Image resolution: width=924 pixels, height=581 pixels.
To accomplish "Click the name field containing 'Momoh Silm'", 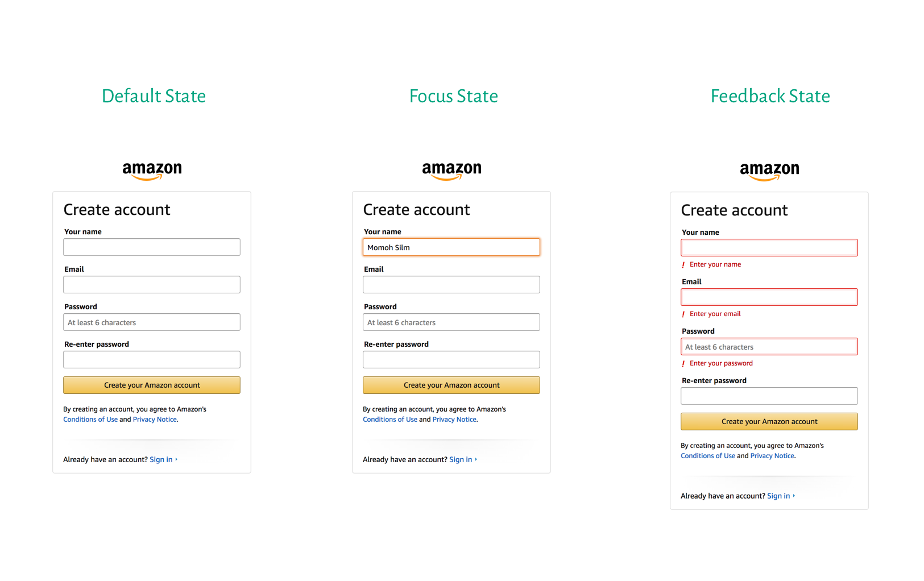I will tap(451, 247).
